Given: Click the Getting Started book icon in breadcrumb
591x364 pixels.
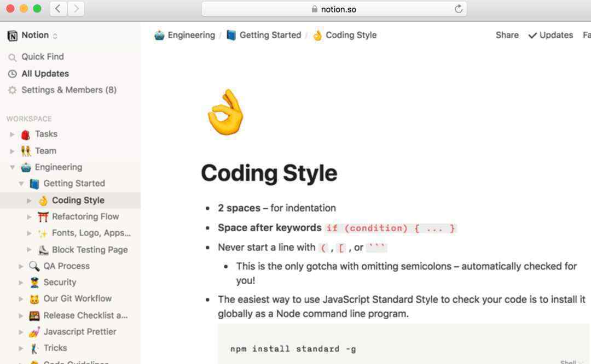Looking at the screenshot, I should (x=231, y=36).
